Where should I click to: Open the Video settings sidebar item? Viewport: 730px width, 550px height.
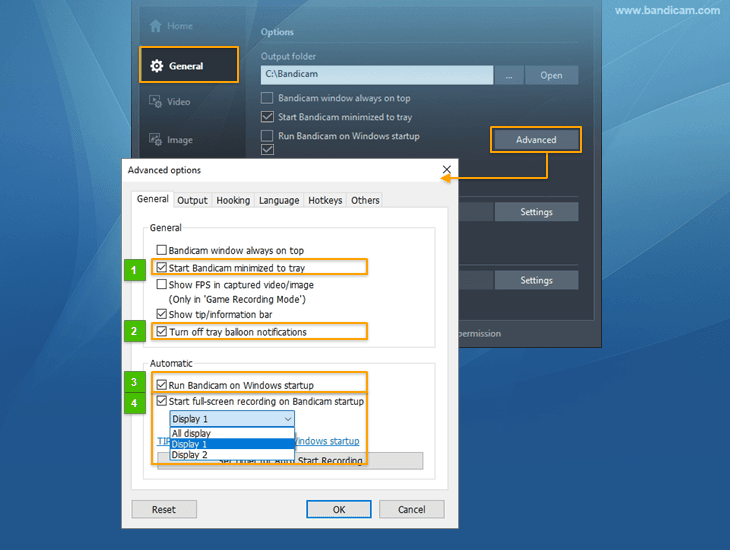169,102
